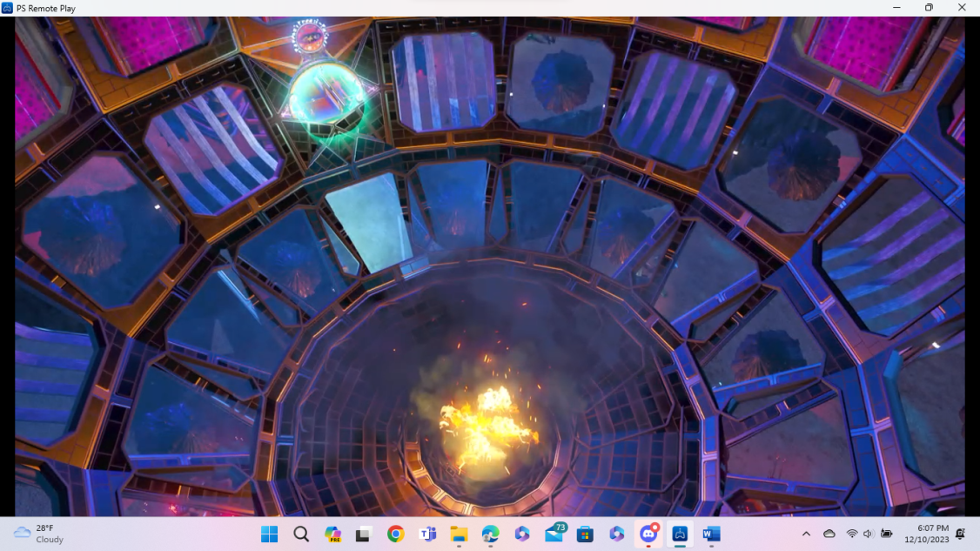Launch Copilot preview from taskbar
The image size is (980, 551).
[332, 534]
